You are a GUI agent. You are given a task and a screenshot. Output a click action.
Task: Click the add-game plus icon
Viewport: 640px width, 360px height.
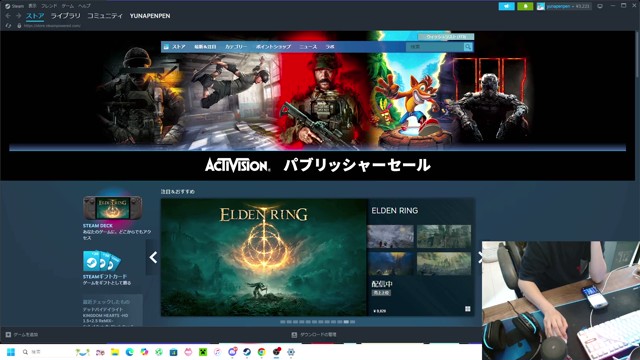(8, 335)
